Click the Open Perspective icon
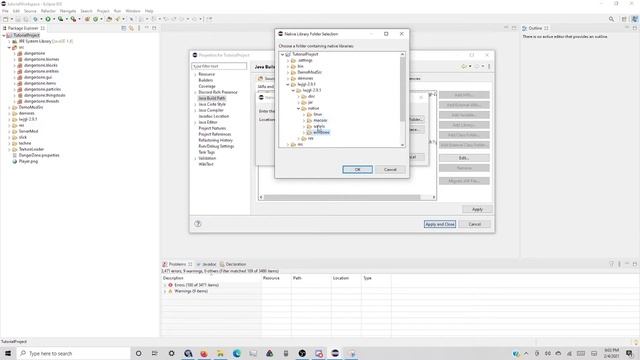Screen dimensions: 640x360 [624, 19]
